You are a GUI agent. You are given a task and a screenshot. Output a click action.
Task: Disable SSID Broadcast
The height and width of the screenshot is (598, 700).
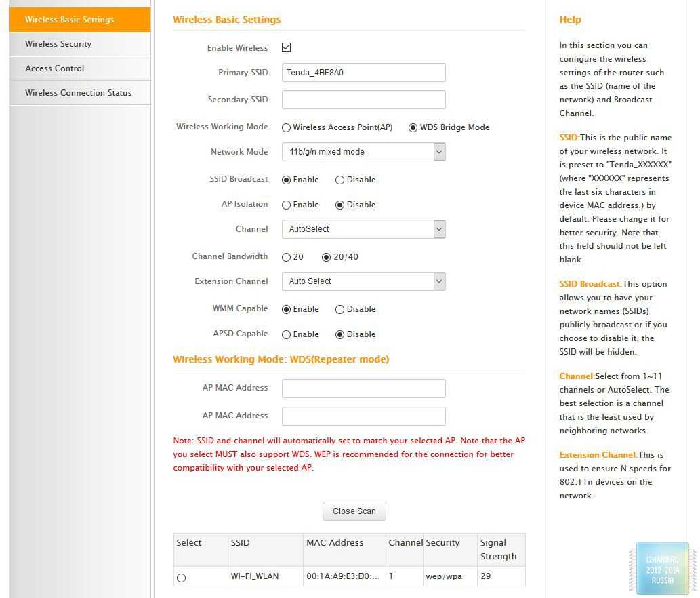(339, 180)
